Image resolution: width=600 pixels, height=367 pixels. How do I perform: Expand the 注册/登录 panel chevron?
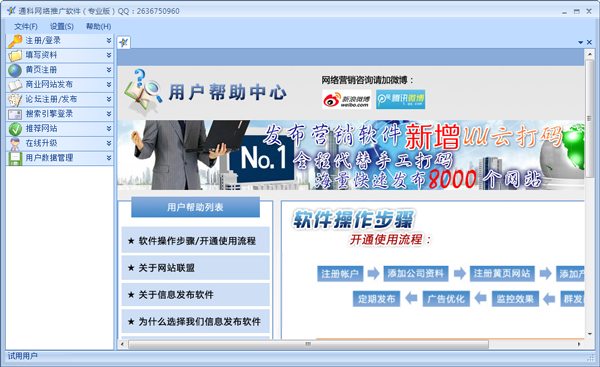pos(109,41)
